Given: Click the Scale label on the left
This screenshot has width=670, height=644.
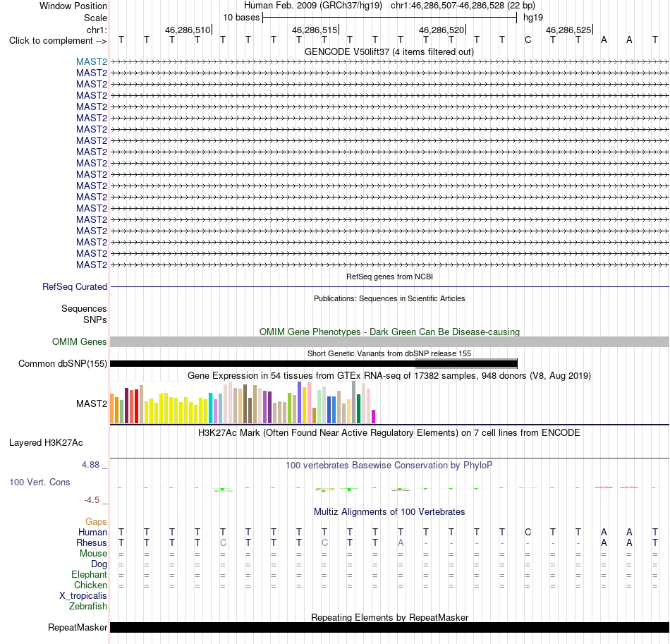Looking at the screenshot, I should coord(95,18).
